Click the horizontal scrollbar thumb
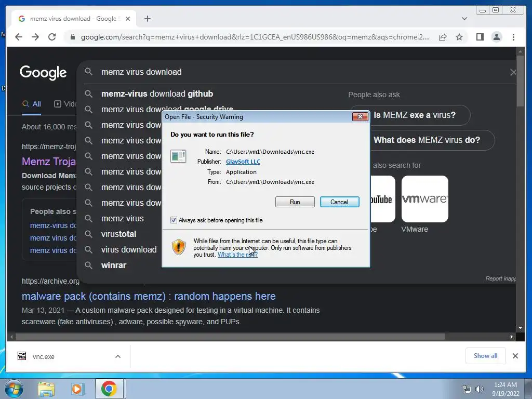532x399 pixels. (230, 337)
